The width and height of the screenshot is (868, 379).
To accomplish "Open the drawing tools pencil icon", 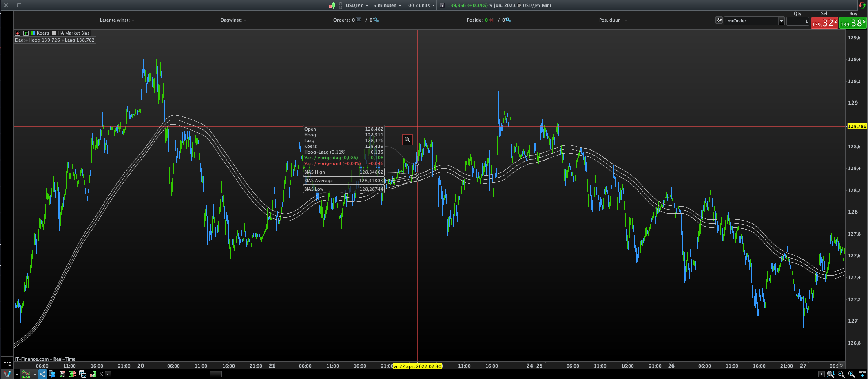I will pyautogui.click(x=7, y=374).
